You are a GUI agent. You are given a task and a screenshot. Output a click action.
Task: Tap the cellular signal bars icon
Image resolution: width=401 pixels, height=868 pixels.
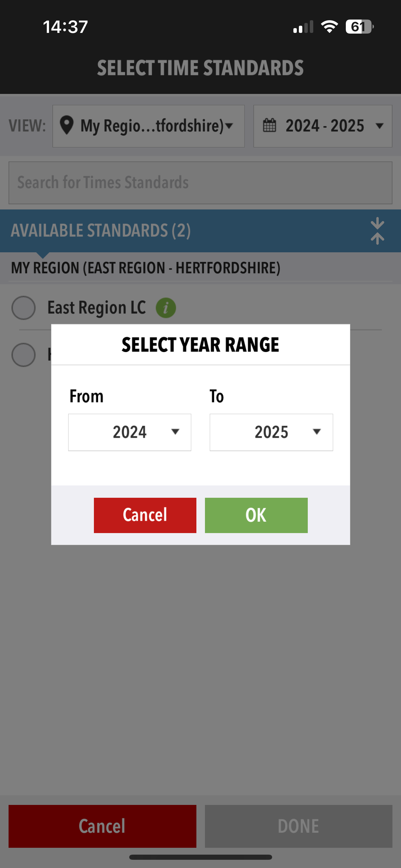pos(303,27)
